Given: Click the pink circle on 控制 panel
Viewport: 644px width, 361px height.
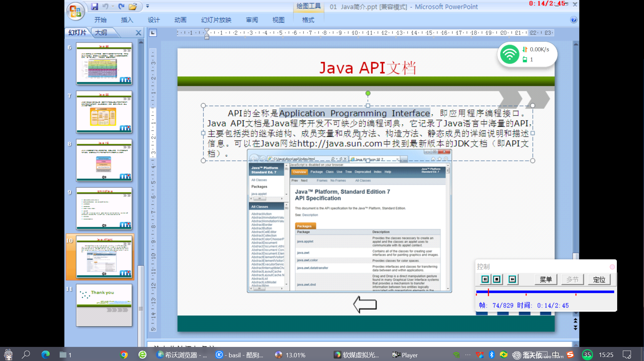Looking at the screenshot, I should (612, 267).
